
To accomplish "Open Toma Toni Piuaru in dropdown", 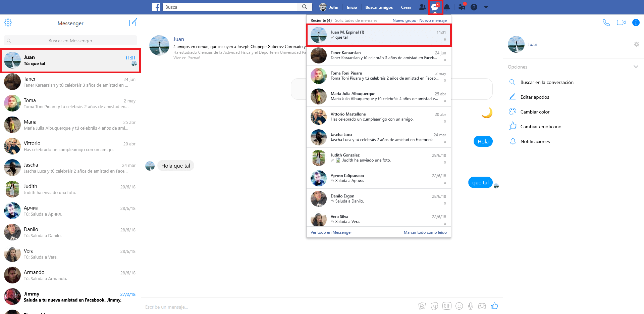I will point(379,76).
